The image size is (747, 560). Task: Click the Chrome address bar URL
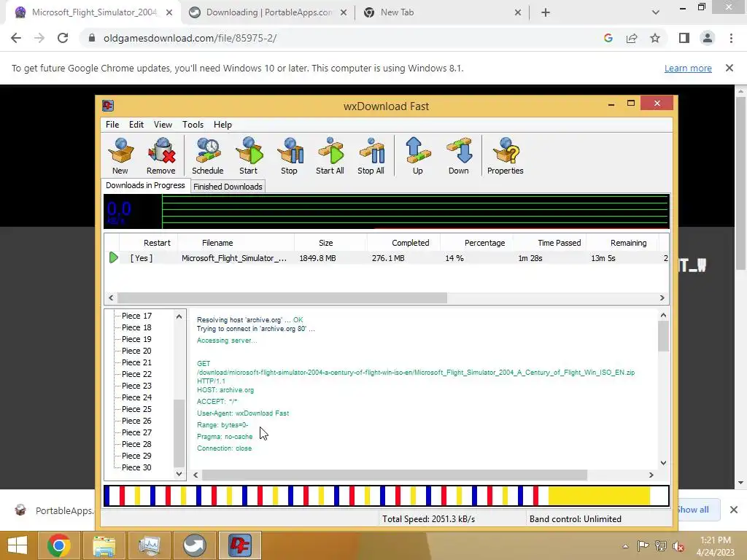click(190, 38)
